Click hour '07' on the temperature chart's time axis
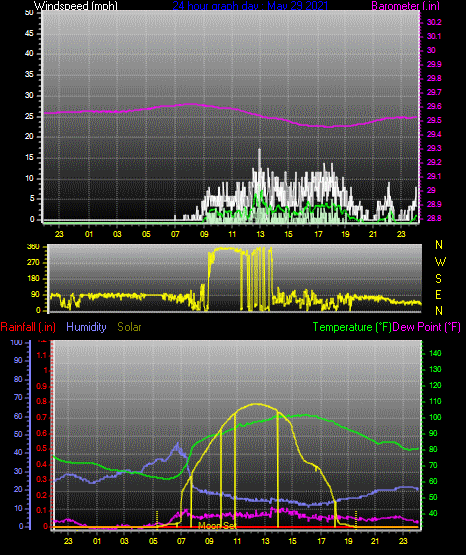 [181, 541]
